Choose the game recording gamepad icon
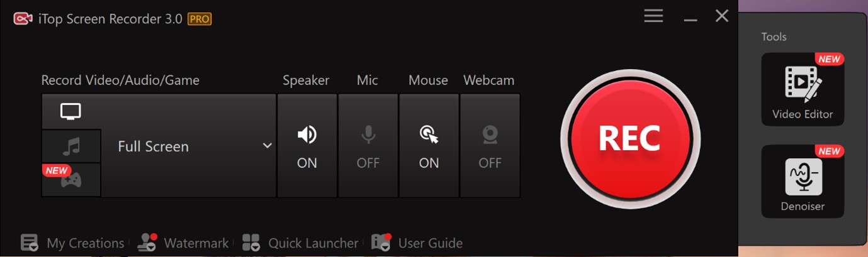The height and width of the screenshot is (257, 868). click(x=71, y=180)
